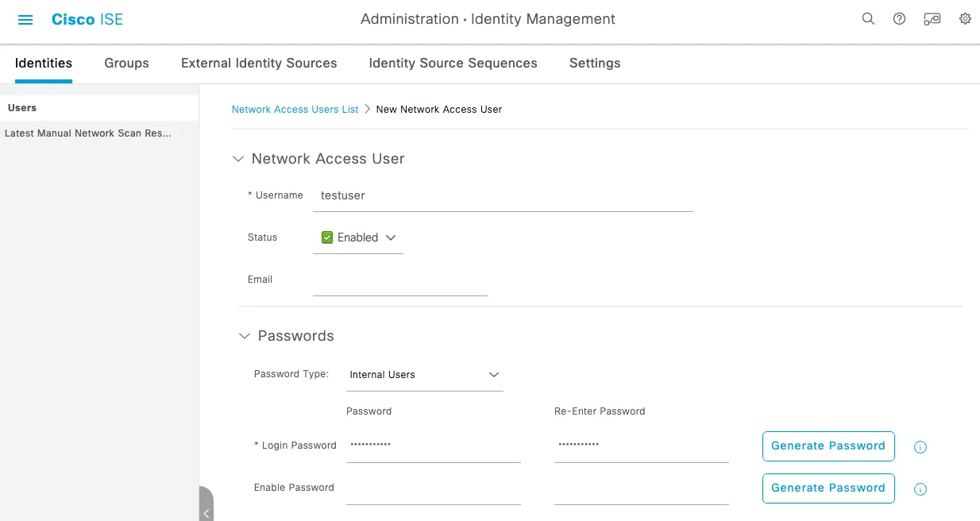Click the Cisco ISE logo
Viewport: 980px width, 521px height.
coord(87,18)
